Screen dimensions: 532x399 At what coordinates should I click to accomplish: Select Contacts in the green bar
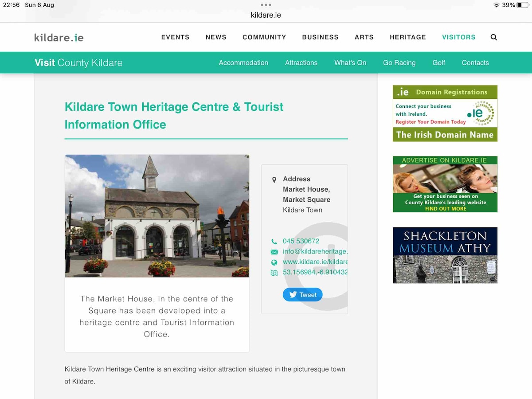tap(475, 63)
